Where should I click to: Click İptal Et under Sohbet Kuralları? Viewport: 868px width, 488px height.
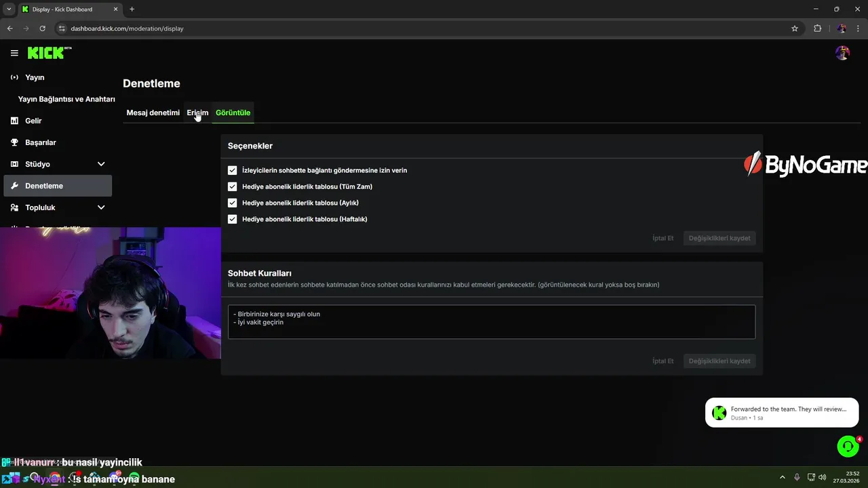[x=663, y=361]
